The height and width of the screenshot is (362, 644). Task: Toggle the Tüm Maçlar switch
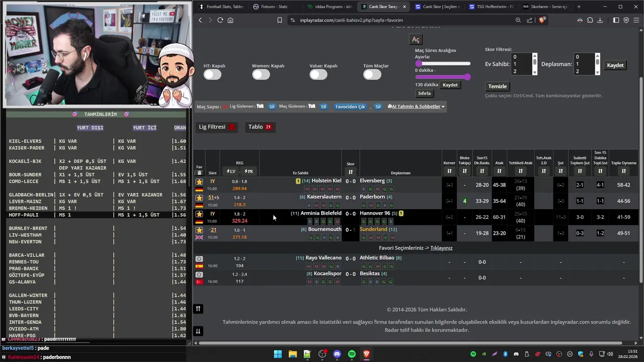(372, 74)
